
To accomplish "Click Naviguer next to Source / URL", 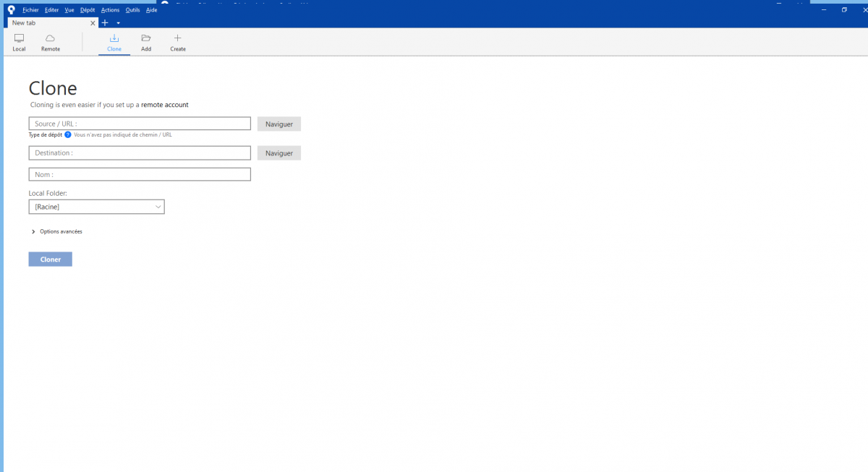I will (x=278, y=124).
